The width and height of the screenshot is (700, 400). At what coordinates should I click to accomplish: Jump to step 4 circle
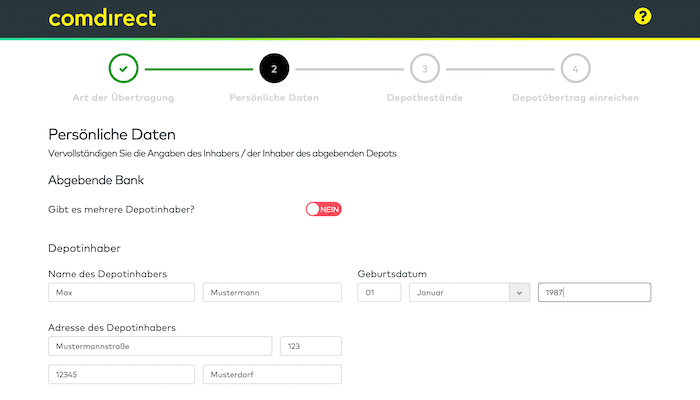pyautogui.click(x=575, y=68)
